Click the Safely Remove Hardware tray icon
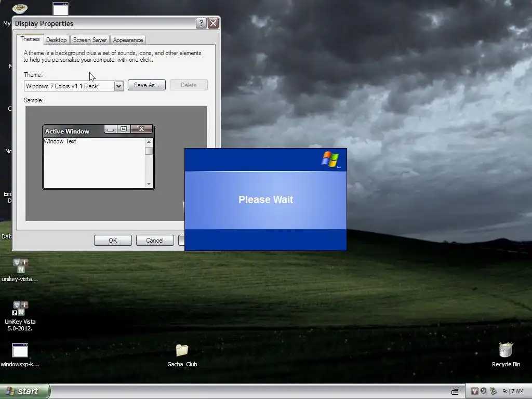The height and width of the screenshot is (399, 532). [493, 391]
